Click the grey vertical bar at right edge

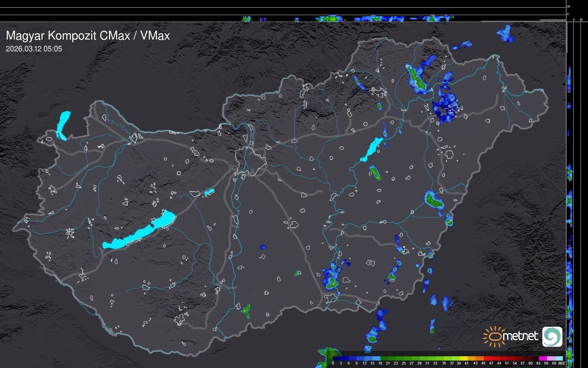point(567,37)
